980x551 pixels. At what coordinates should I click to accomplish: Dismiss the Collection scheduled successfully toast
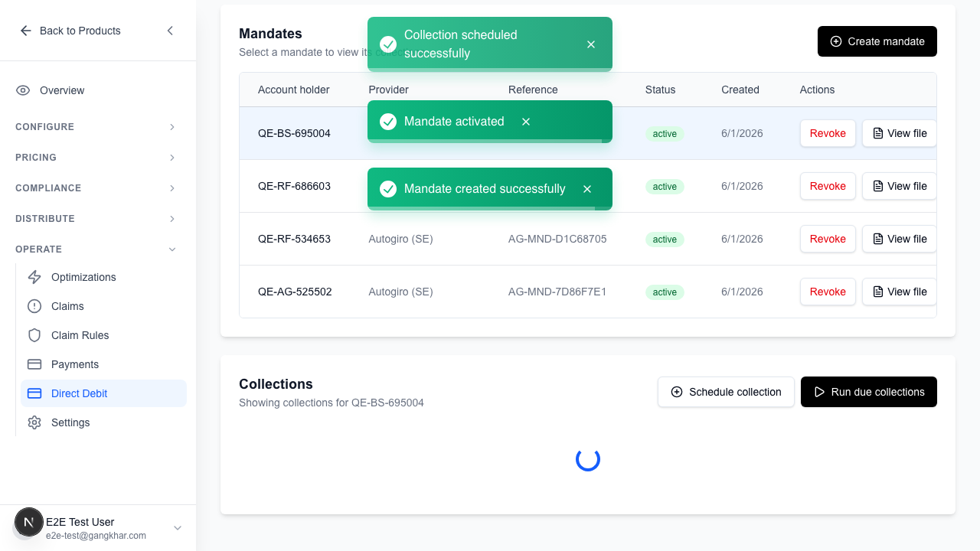coord(591,44)
